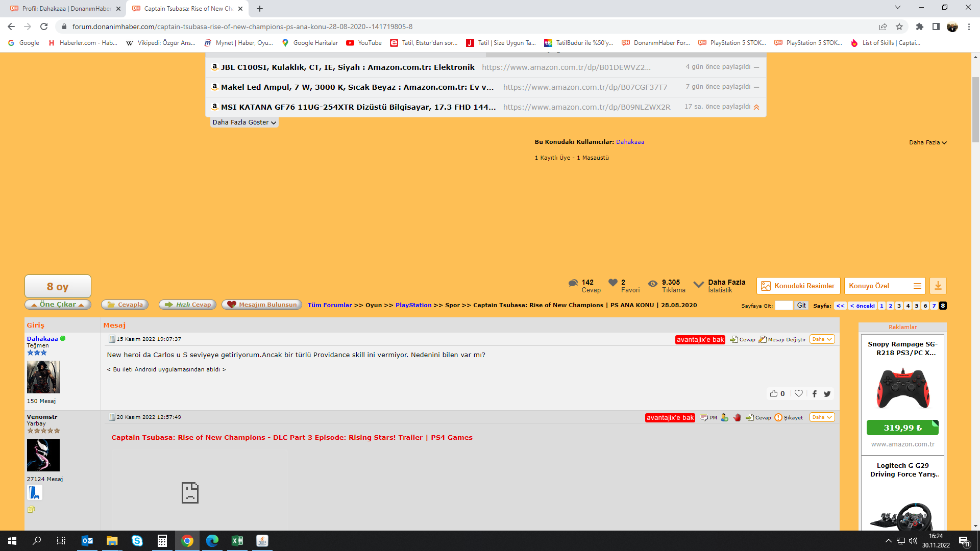The image size is (980, 551).
Task: Click Öne Çıkar button
Action: click(x=58, y=305)
